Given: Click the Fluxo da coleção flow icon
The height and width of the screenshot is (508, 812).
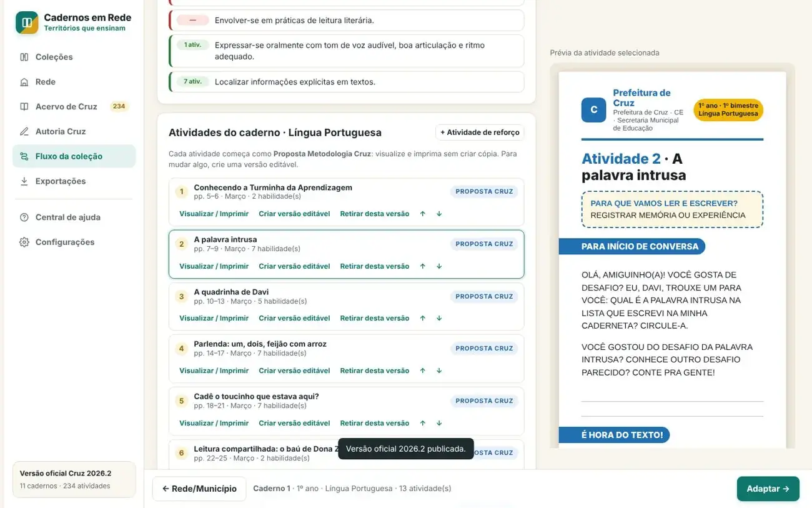Looking at the screenshot, I should (24, 157).
